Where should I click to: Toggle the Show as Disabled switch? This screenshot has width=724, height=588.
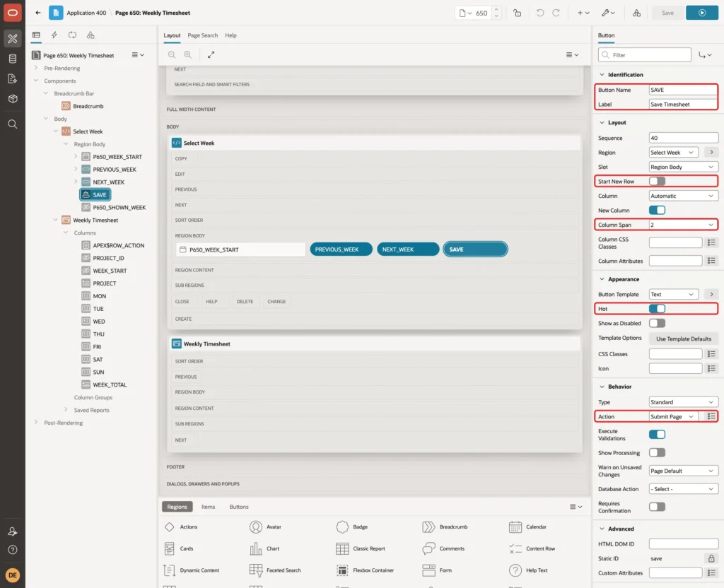[x=657, y=324]
